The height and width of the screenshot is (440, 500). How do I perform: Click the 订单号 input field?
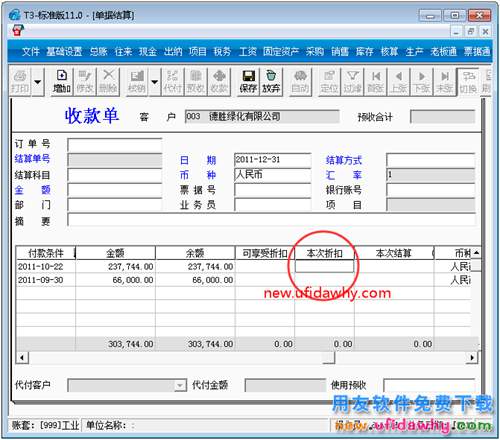click(115, 145)
